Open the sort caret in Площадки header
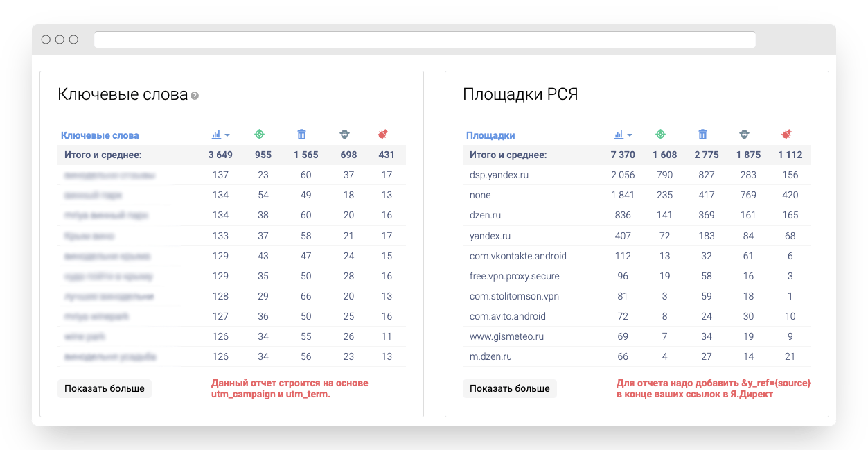868x450 pixels. pos(630,135)
